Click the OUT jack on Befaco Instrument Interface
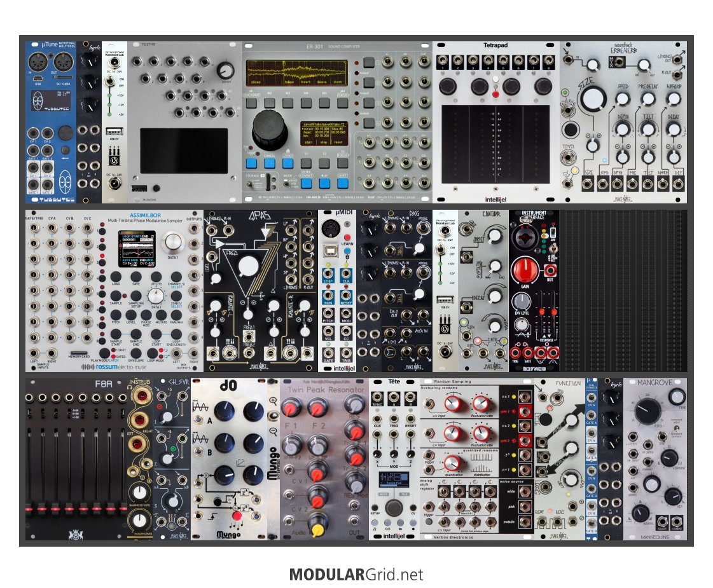The height and width of the screenshot is (588, 713). pyautogui.click(x=550, y=271)
